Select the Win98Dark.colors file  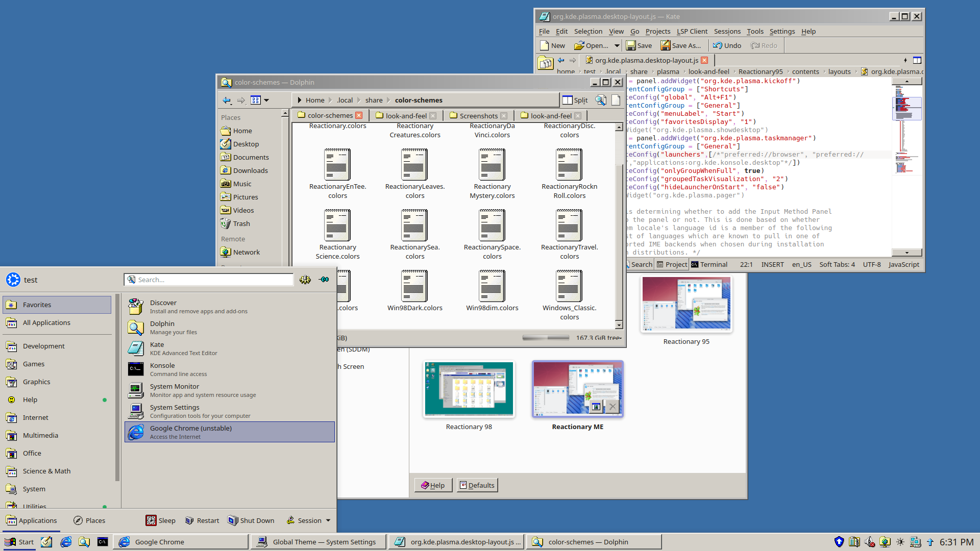coord(415,291)
